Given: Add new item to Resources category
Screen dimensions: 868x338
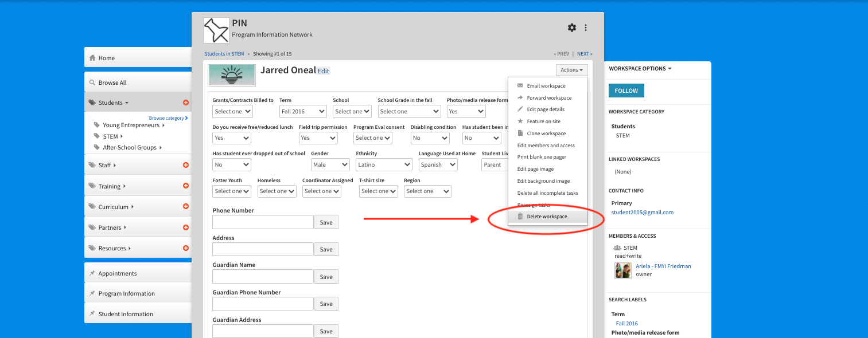Looking at the screenshot, I should click(186, 247).
